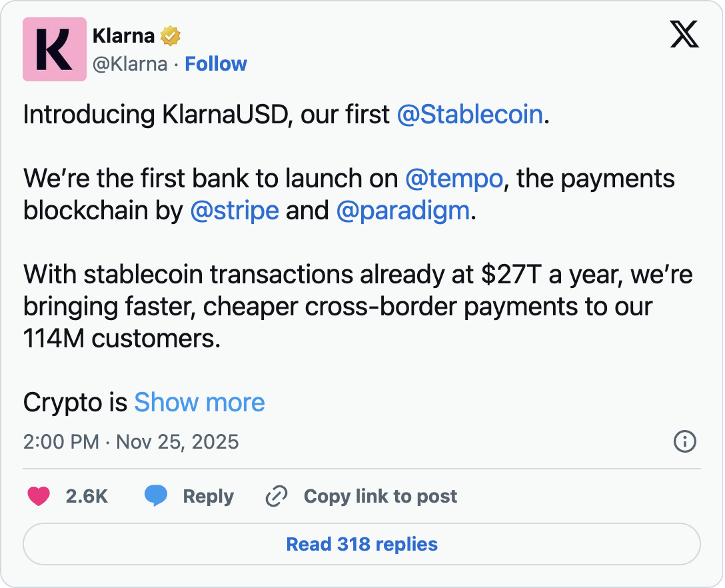Image resolution: width=725 pixels, height=588 pixels.
Task: Open the Read 318 replies button
Action: (362, 544)
